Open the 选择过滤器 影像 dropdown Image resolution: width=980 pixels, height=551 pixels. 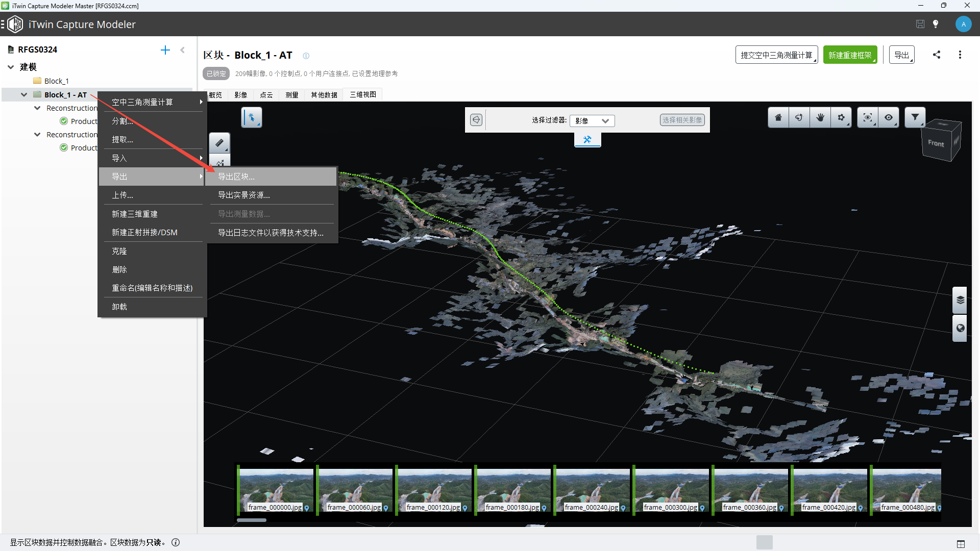592,121
